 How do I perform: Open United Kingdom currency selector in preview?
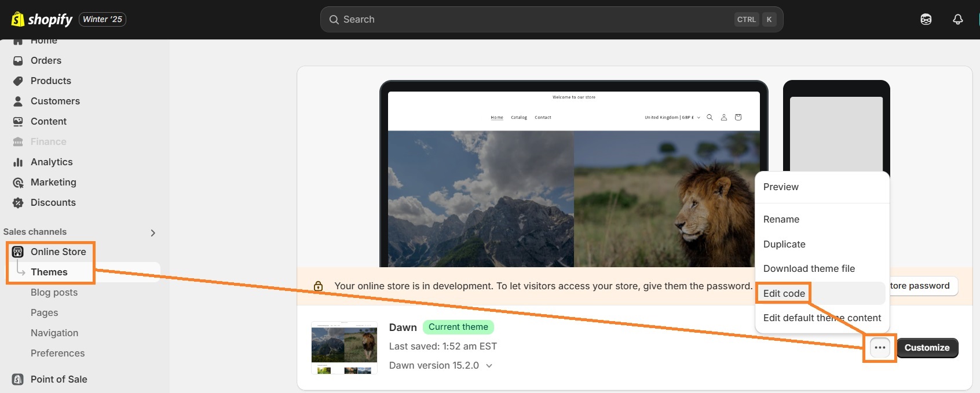point(672,117)
